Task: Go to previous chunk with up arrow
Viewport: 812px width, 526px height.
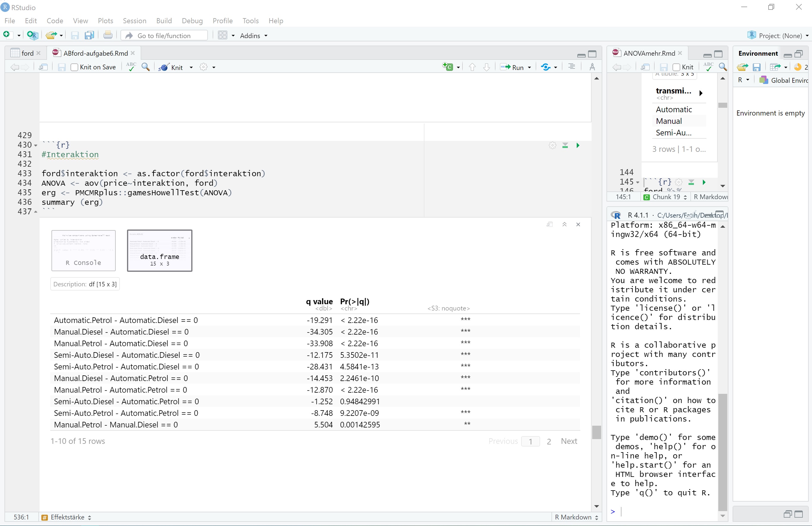Action: [472, 67]
